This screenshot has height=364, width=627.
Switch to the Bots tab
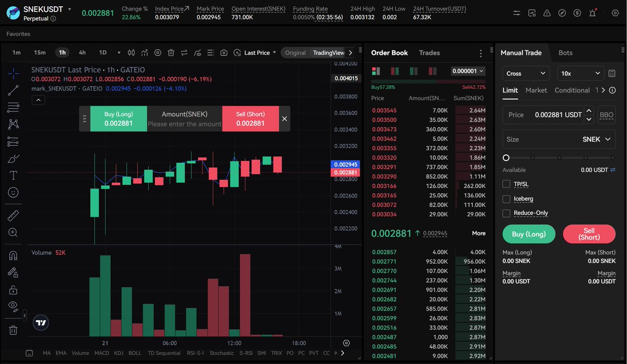click(x=565, y=53)
